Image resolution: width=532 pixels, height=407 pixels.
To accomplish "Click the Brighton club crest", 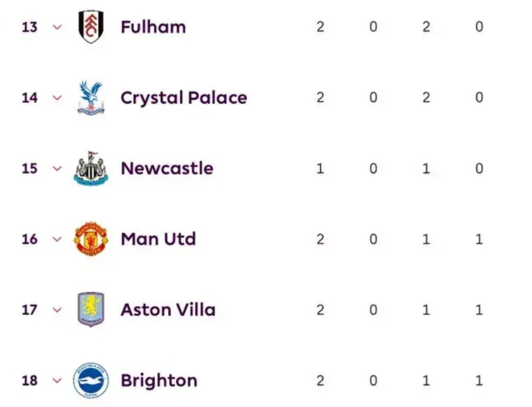I will [91, 380].
